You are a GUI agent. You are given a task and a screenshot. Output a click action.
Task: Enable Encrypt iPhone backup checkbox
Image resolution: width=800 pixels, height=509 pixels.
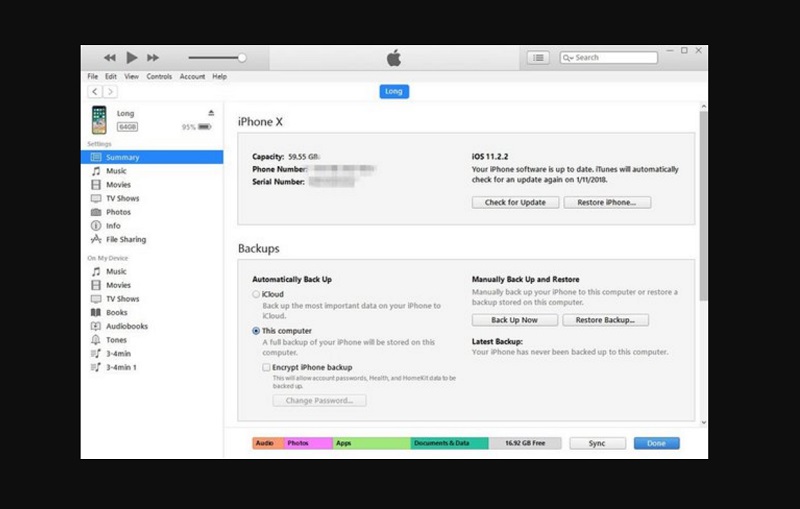pyautogui.click(x=266, y=367)
